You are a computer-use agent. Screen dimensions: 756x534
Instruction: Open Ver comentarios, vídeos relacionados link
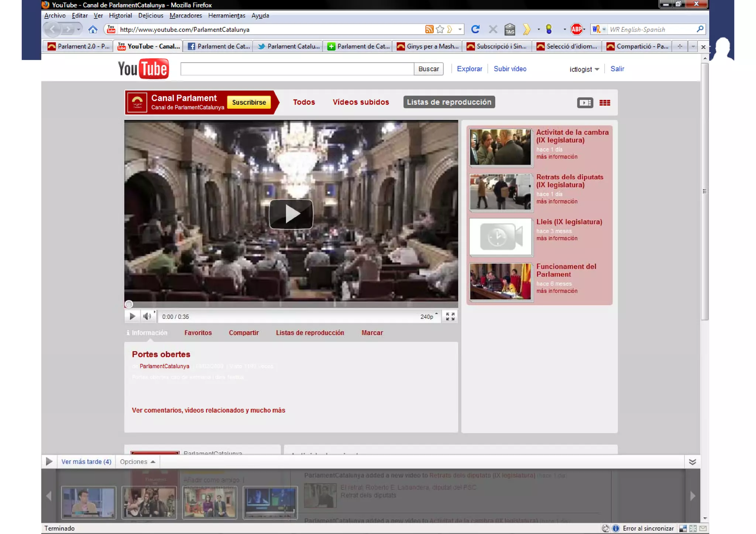coord(209,410)
